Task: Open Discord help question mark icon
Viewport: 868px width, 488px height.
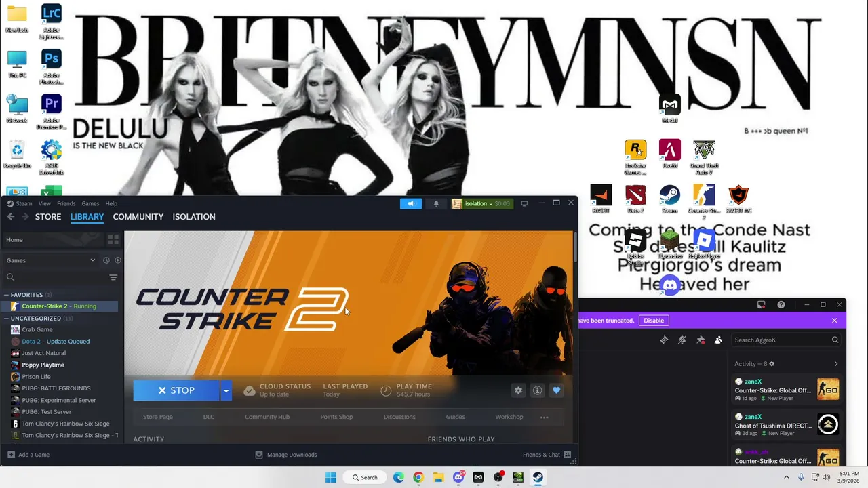Action: coord(781,305)
